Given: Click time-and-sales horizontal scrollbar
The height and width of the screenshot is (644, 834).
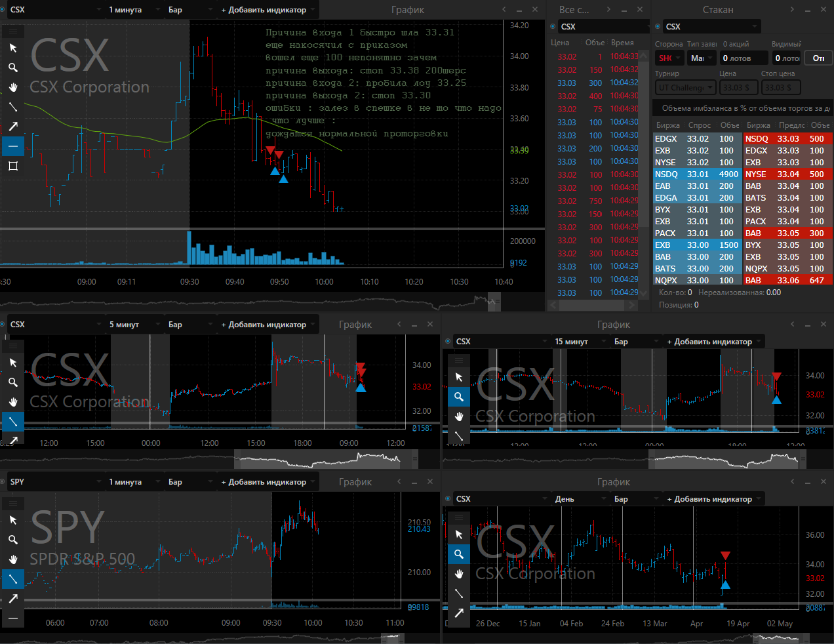Looking at the screenshot, I should (593, 305).
